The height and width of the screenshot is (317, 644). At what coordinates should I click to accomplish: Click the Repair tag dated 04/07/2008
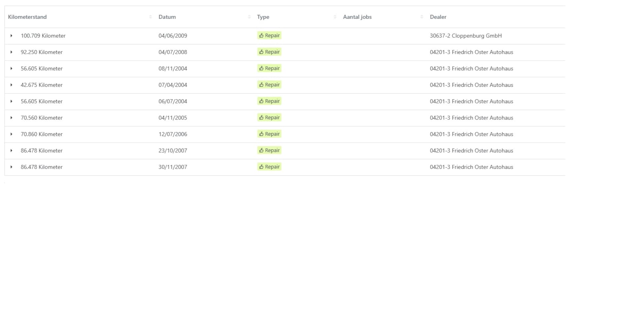269,52
